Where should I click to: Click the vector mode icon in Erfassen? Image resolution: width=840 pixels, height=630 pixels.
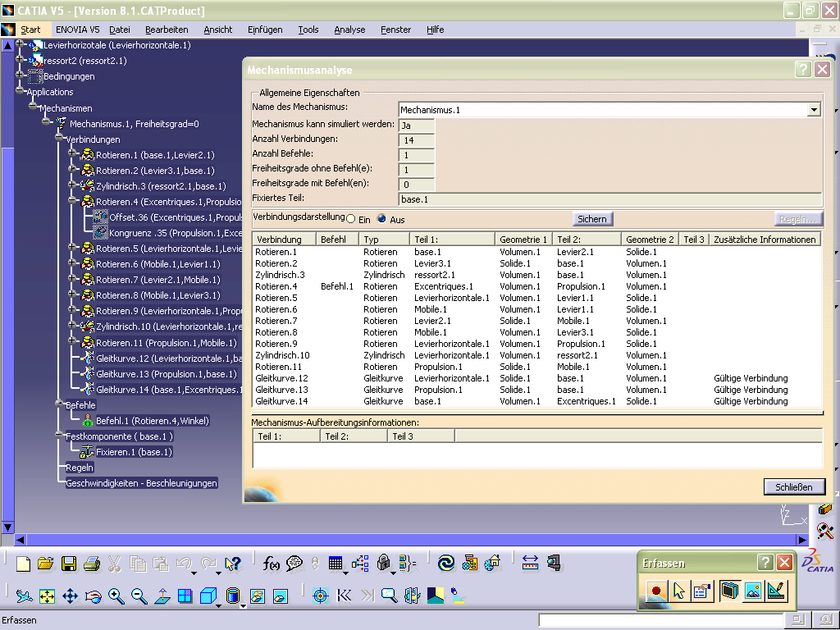click(776, 591)
